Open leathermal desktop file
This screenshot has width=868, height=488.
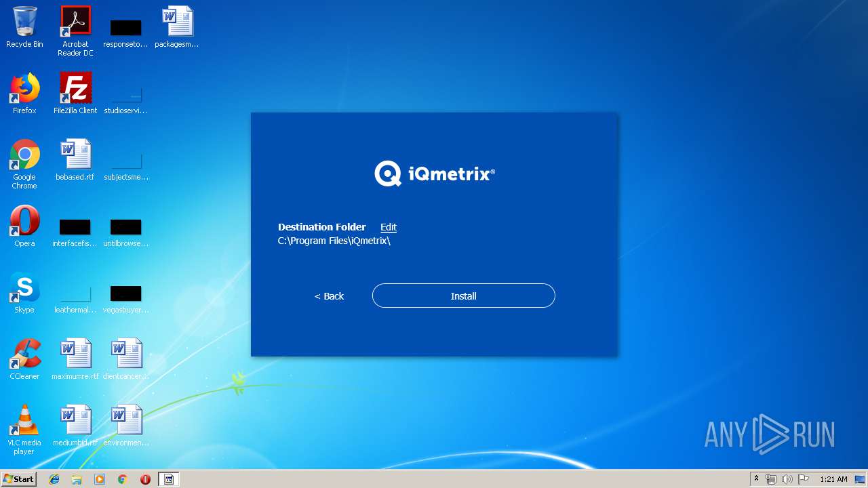coord(75,299)
